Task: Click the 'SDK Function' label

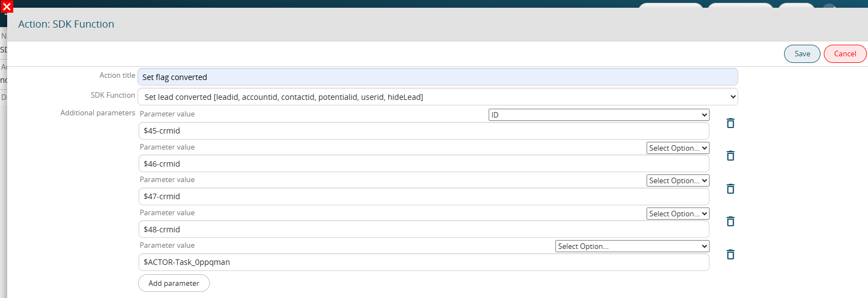Action: [x=113, y=95]
